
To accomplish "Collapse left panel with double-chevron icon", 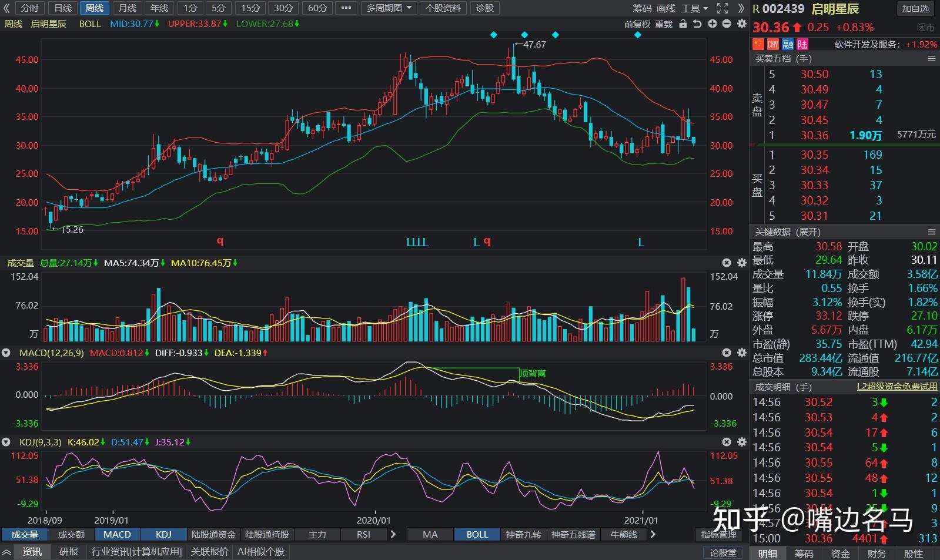I will pos(6,8).
